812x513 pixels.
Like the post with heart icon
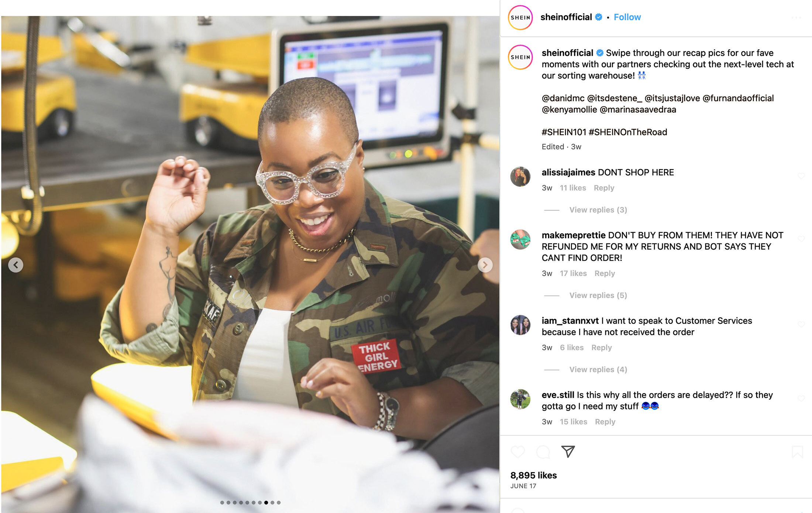point(517,452)
